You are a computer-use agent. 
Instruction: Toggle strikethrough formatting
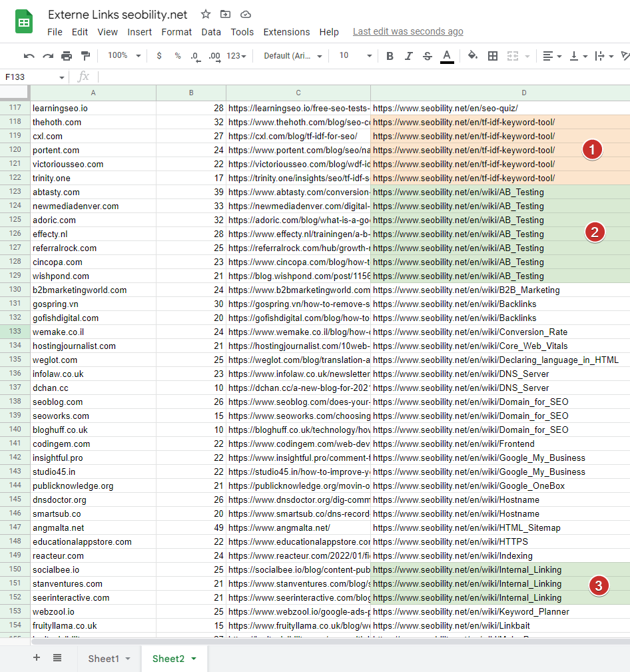[x=428, y=56]
